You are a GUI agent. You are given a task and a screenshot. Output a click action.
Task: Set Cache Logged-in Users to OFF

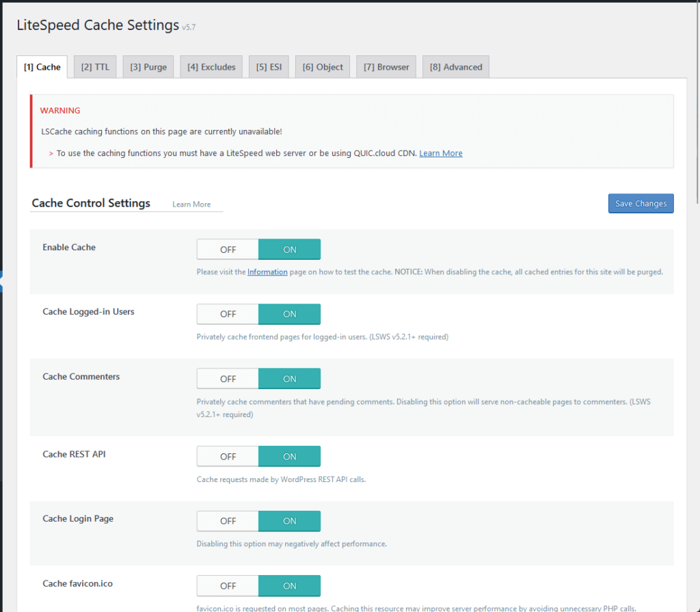[228, 314]
